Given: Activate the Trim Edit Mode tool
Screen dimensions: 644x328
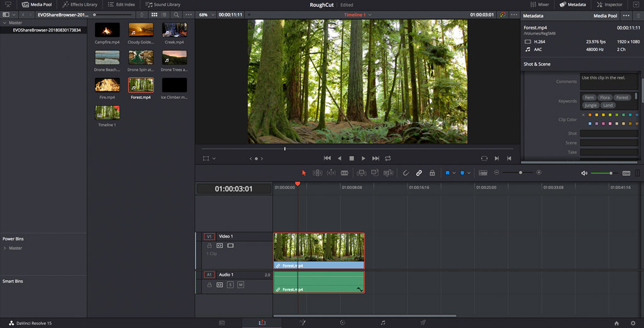Looking at the screenshot, I should point(318,173).
